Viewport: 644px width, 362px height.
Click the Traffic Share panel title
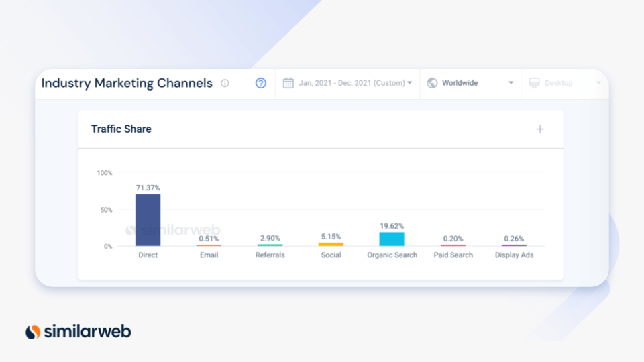pos(121,129)
